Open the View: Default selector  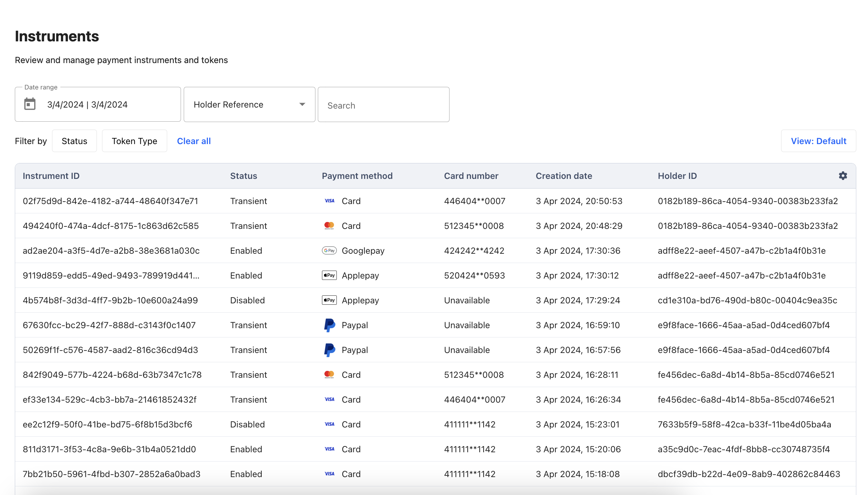(x=818, y=141)
